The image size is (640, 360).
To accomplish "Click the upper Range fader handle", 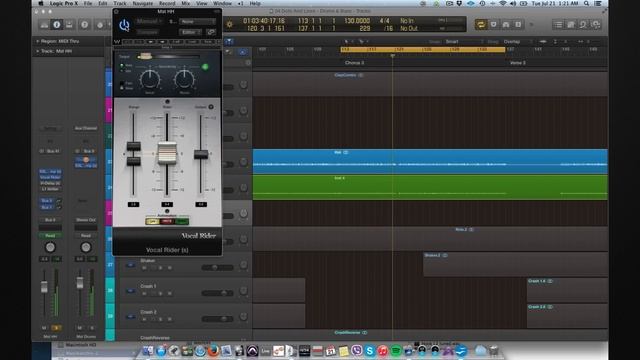I will pyautogui.click(x=133, y=146).
